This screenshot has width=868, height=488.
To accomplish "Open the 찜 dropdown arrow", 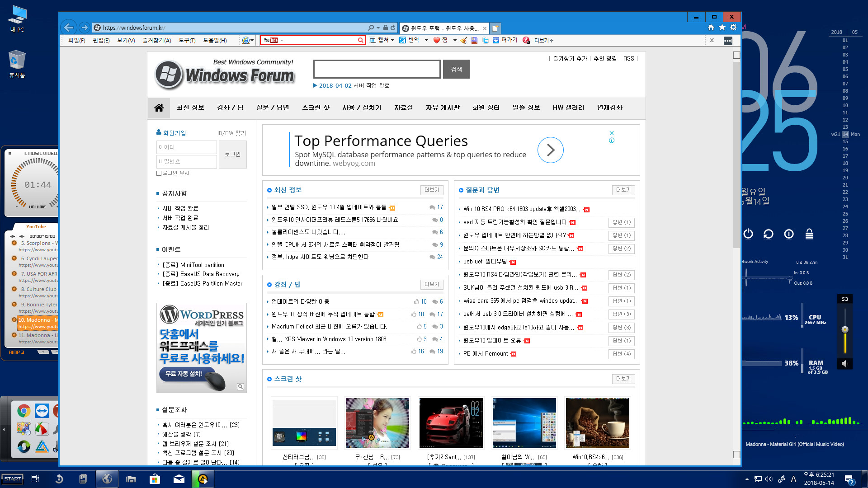I will 454,40.
